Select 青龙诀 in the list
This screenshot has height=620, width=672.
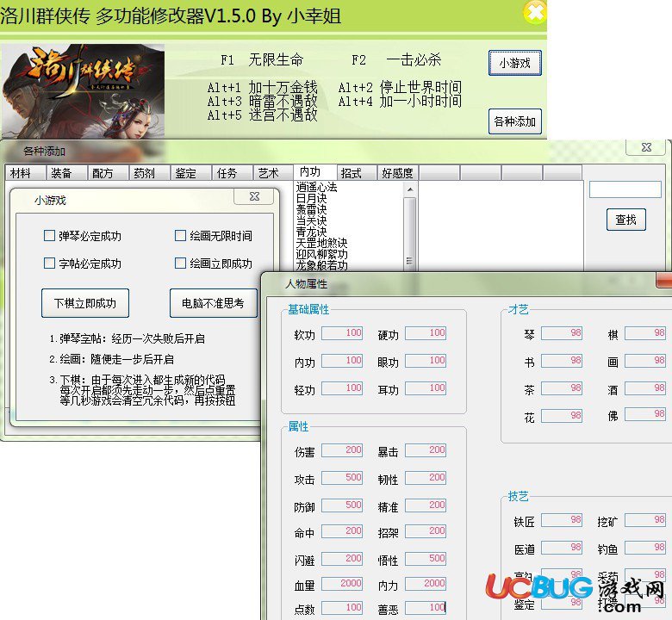[x=311, y=232]
